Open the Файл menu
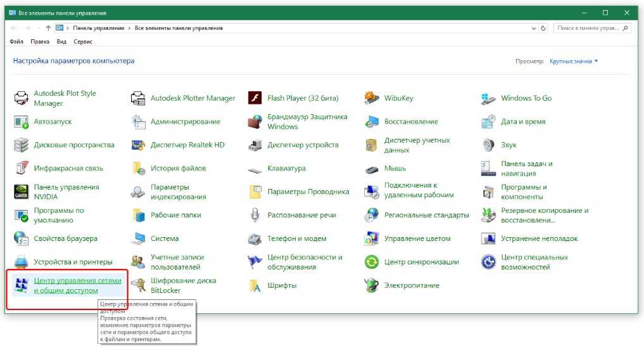The image size is (644, 350). 17,42
